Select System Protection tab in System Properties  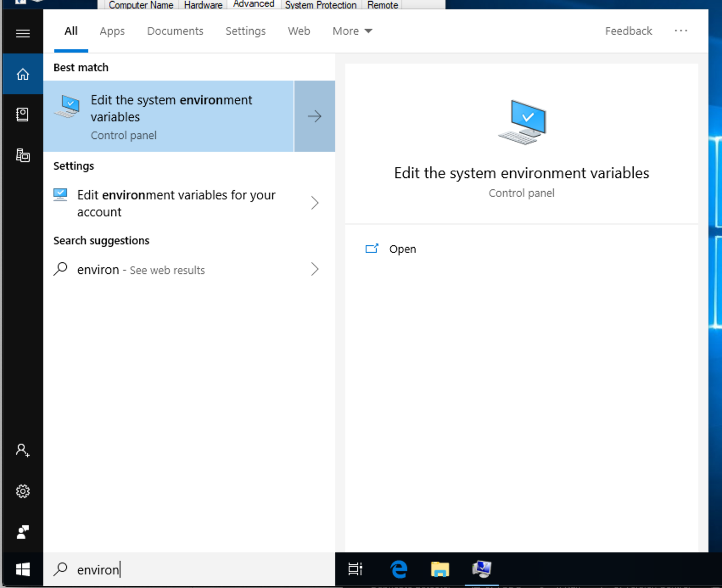(x=321, y=5)
